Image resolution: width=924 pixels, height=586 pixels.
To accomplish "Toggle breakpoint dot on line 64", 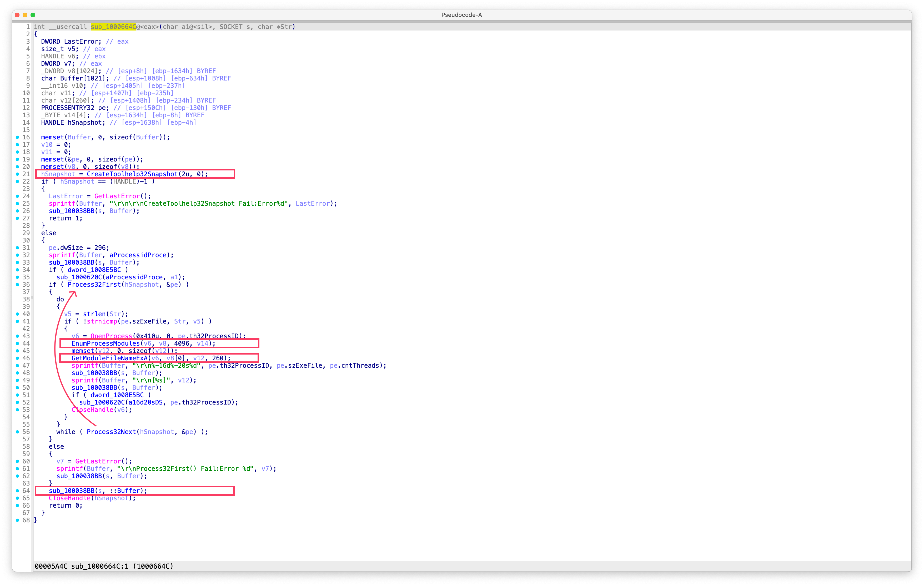I will pos(17,491).
